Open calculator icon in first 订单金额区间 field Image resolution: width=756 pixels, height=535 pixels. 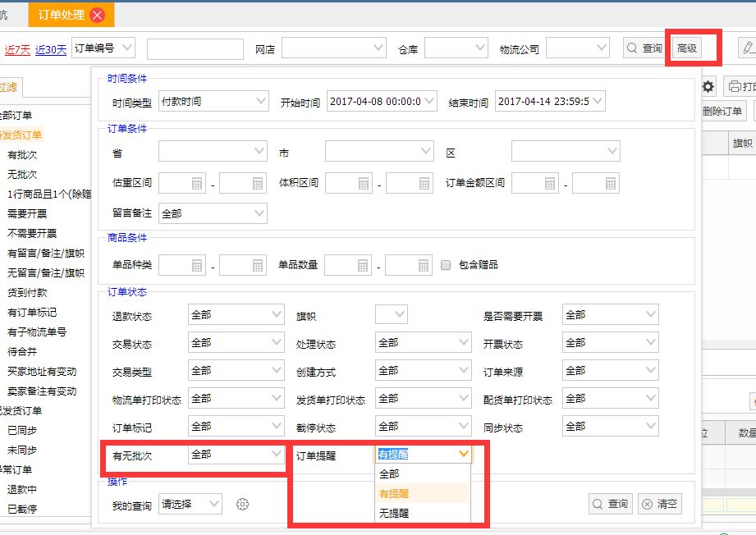coord(550,184)
